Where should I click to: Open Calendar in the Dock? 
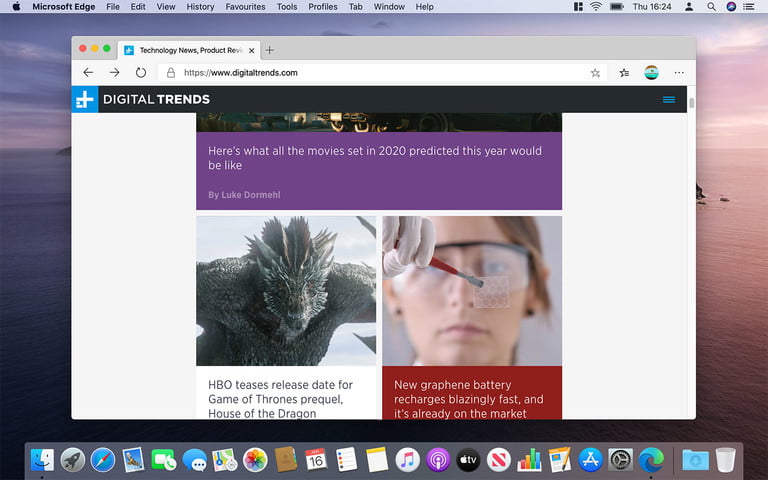click(x=316, y=460)
